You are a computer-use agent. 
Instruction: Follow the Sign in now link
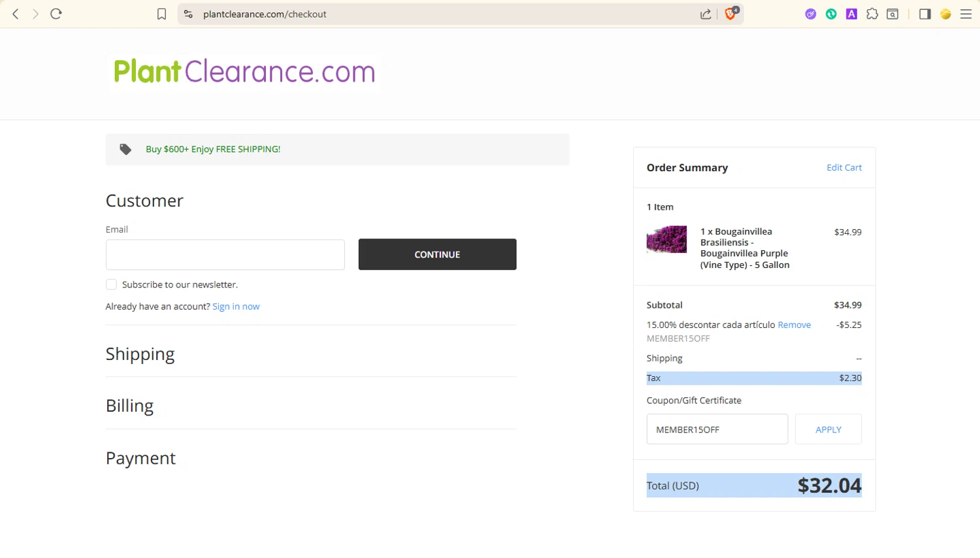click(236, 306)
